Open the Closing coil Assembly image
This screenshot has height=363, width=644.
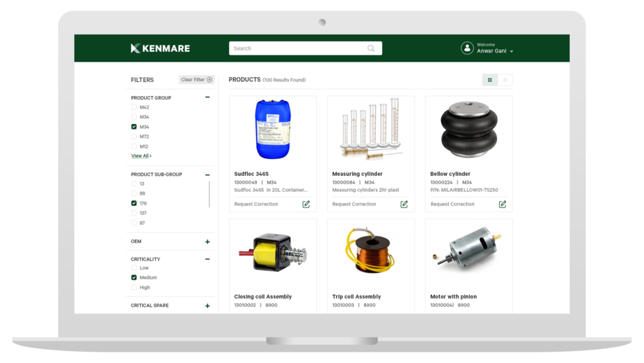point(273,253)
